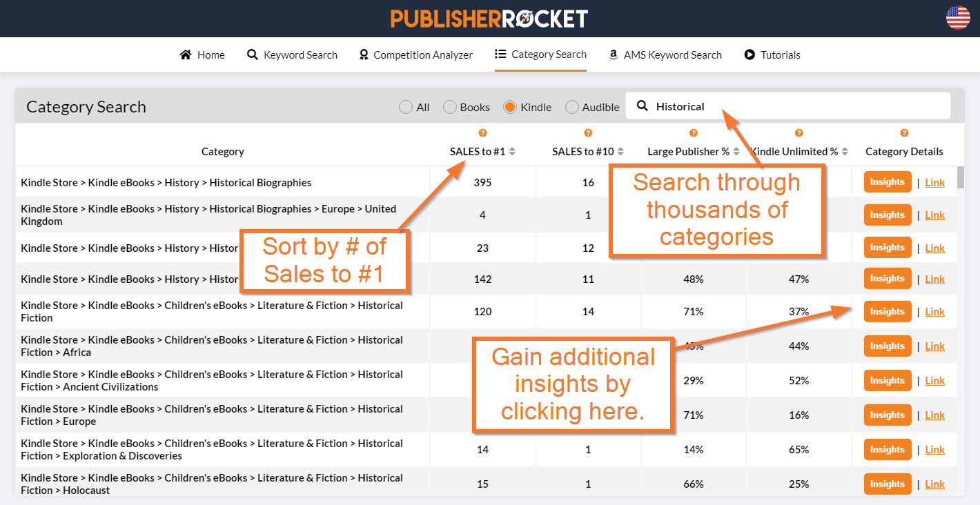This screenshot has width=980, height=505.
Task: Click the help icon above Kindle Unlimited %
Action: pos(798,132)
